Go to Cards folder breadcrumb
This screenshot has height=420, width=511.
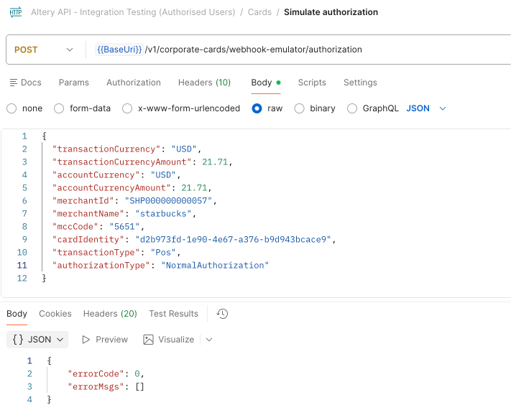(x=259, y=12)
